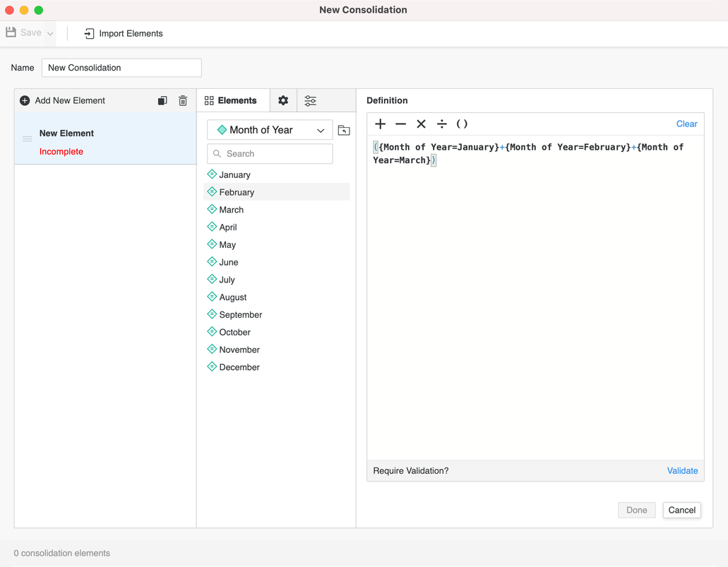Switch to the Elements tab
728x567 pixels.
231,101
